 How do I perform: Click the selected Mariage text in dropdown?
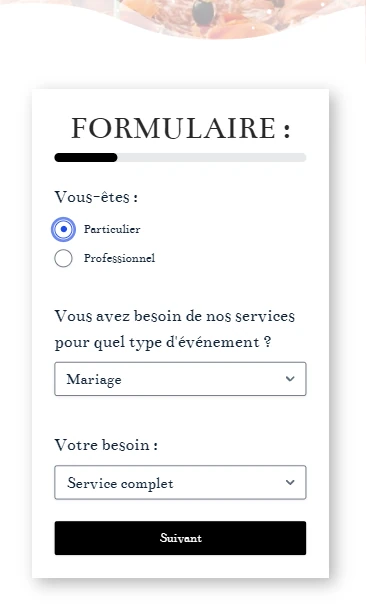tap(94, 380)
